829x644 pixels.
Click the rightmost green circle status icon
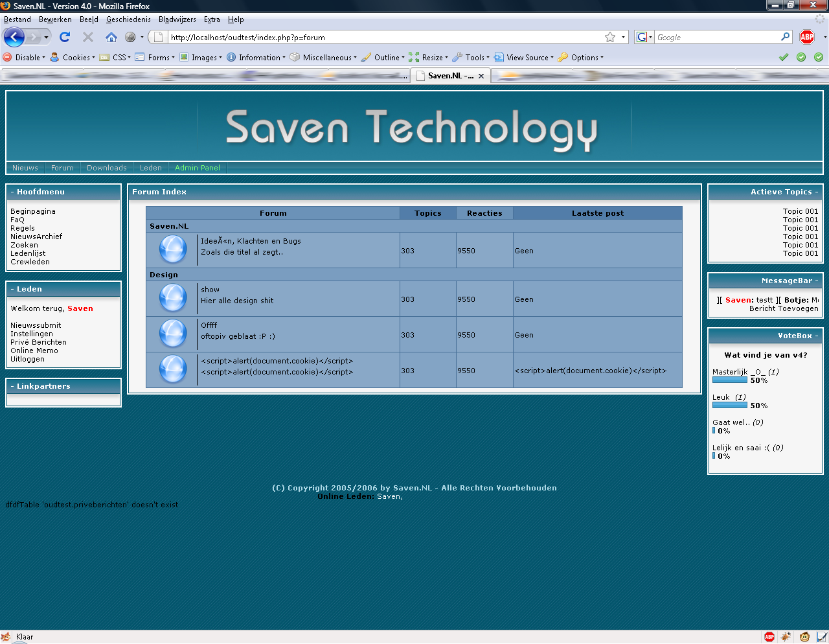(819, 57)
